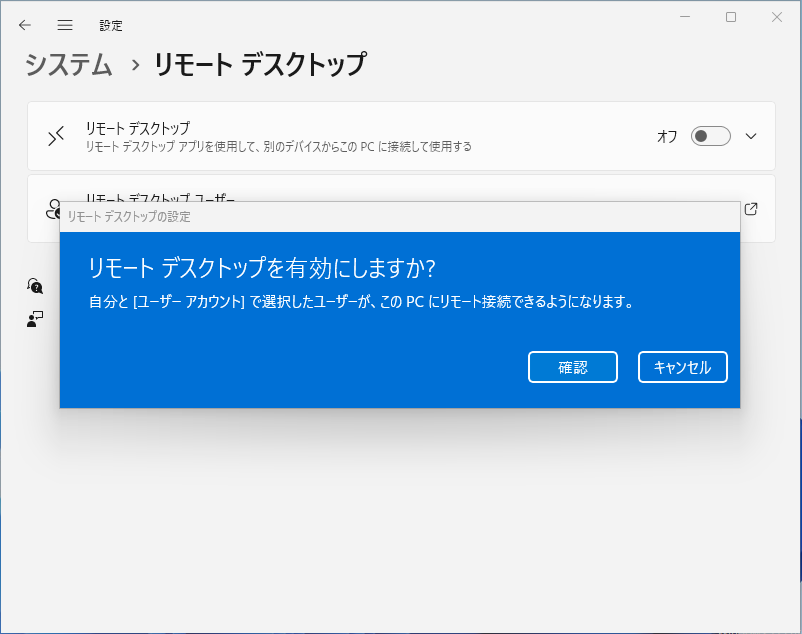
Task: Go to システム in the breadcrumb
Action: point(69,65)
